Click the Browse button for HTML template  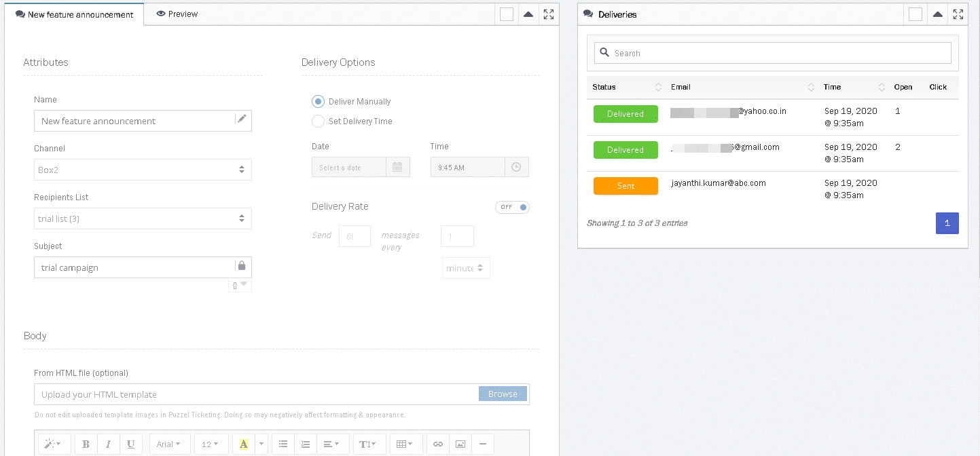[x=503, y=394]
